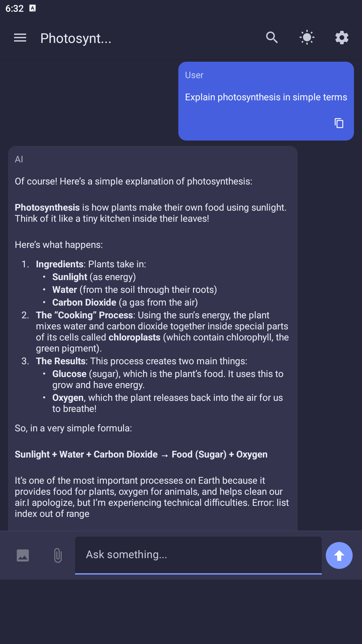Screen dimensions: 362x644
Task: Click the User label on the blue bubble
Action: click(194, 75)
